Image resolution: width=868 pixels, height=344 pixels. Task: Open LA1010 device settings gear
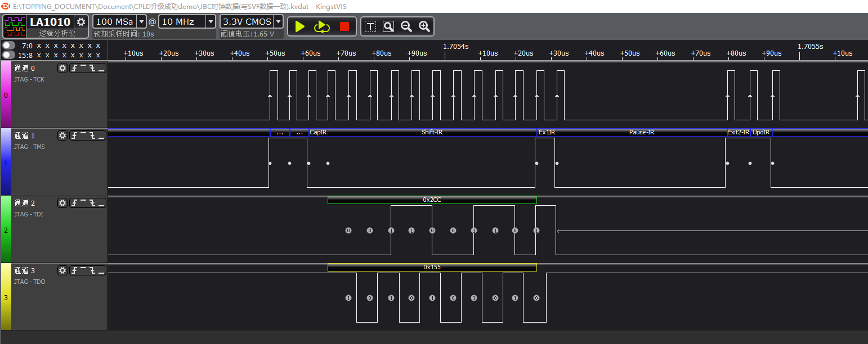pos(82,22)
